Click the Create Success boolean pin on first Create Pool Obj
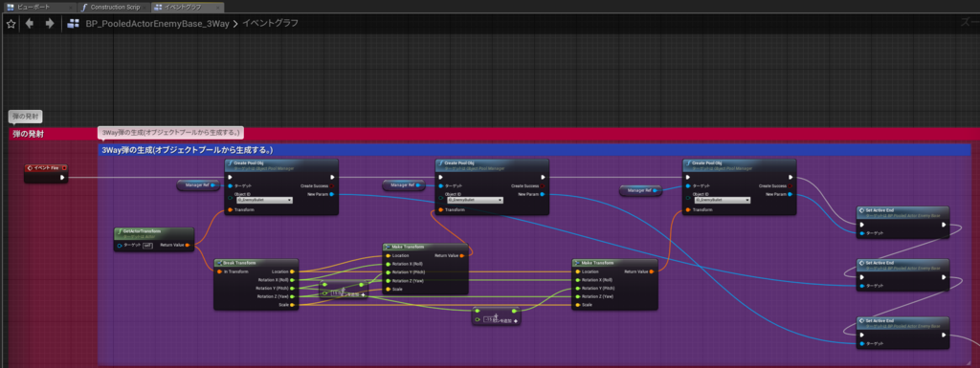 [x=332, y=185]
